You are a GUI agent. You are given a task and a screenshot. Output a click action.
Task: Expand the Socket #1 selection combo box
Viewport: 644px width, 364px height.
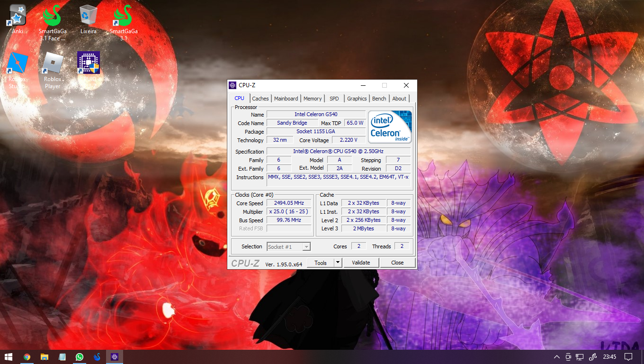(x=289, y=246)
